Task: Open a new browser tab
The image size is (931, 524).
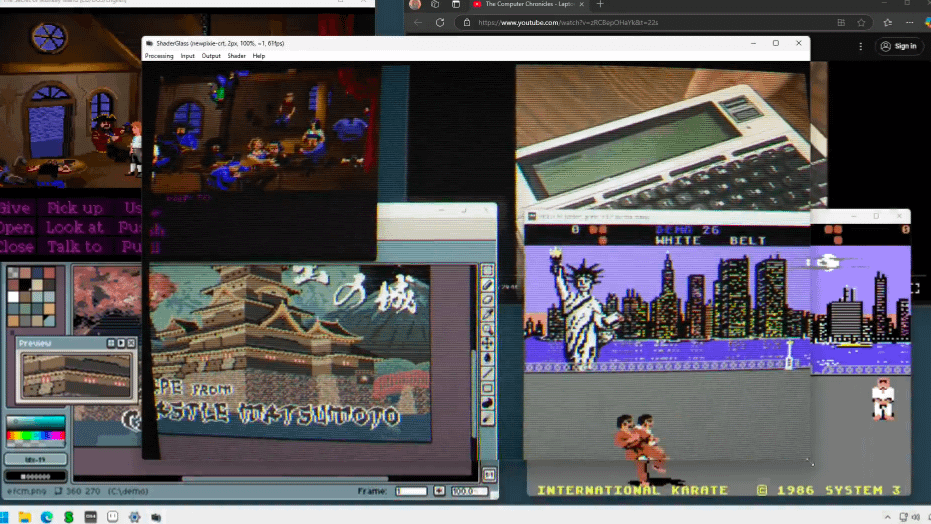Action: (600, 4)
